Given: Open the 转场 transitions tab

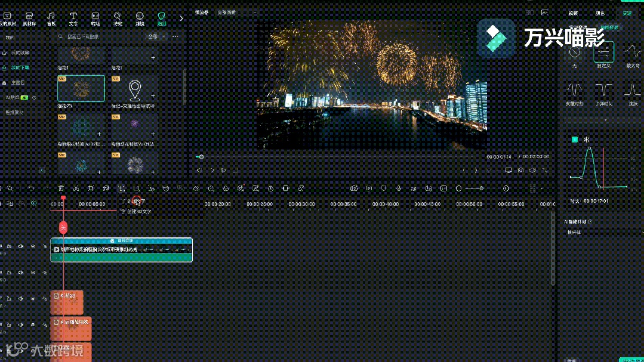Looking at the screenshot, I should [95, 19].
